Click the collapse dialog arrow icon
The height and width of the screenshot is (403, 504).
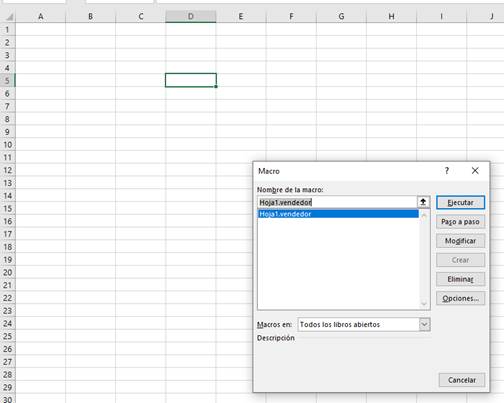click(x=423, y=202)
